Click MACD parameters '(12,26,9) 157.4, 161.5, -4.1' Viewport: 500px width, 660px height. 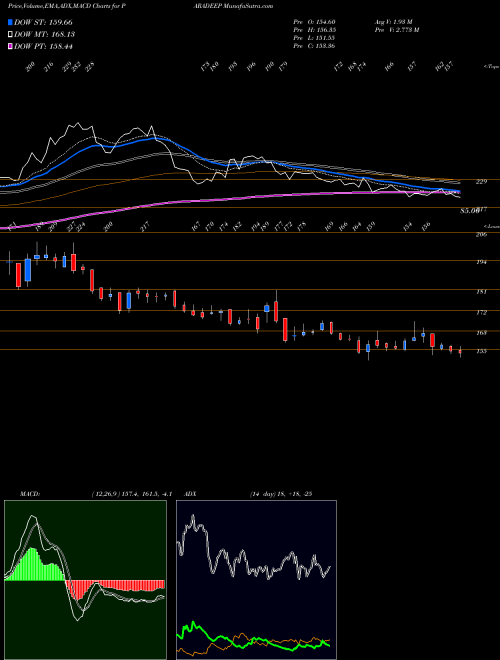[x=131, y=494]
